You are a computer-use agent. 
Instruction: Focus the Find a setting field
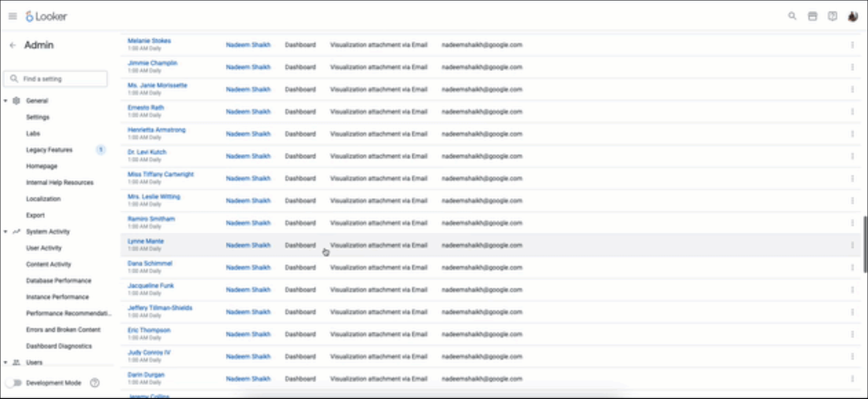[56, 79]
